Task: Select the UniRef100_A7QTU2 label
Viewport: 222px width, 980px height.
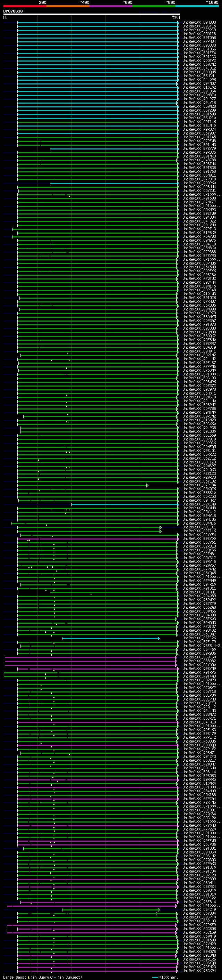Action: point(199,278)
